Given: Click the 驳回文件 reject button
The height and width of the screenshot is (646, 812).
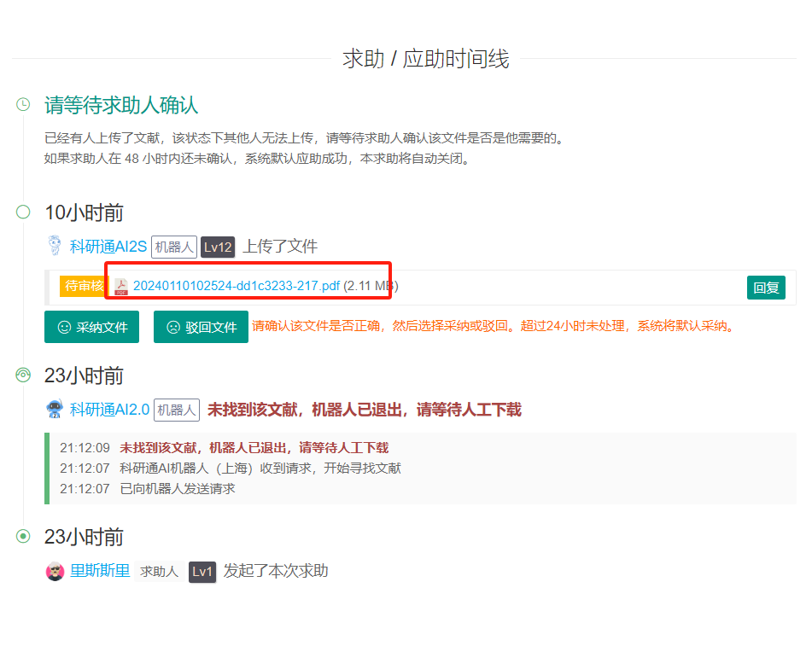Looking at the screenshot, I should (201, 327).
